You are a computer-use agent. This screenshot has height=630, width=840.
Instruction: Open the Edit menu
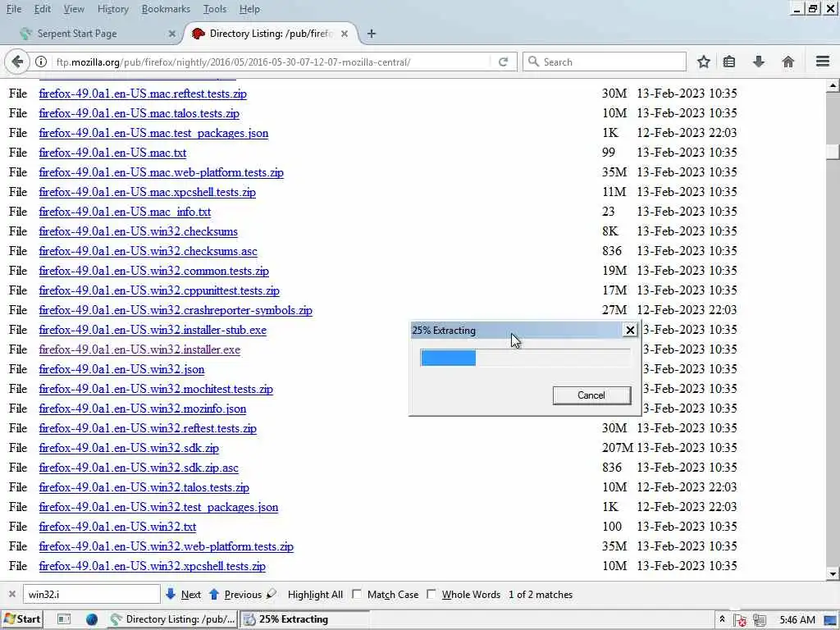coord(43,9)
